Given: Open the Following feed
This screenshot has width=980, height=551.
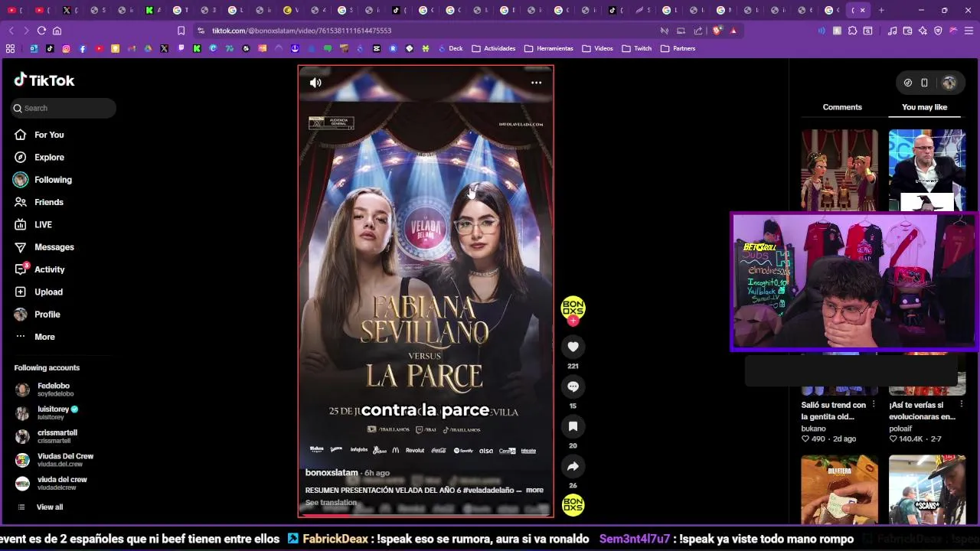Looking at the screenshot, I should tap(43, 180).
